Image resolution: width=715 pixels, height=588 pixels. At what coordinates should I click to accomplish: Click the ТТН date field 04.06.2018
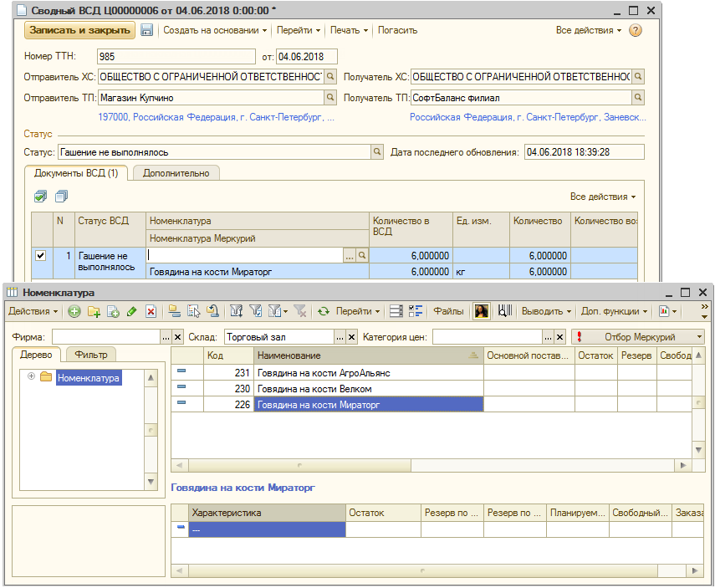point(307,57)
